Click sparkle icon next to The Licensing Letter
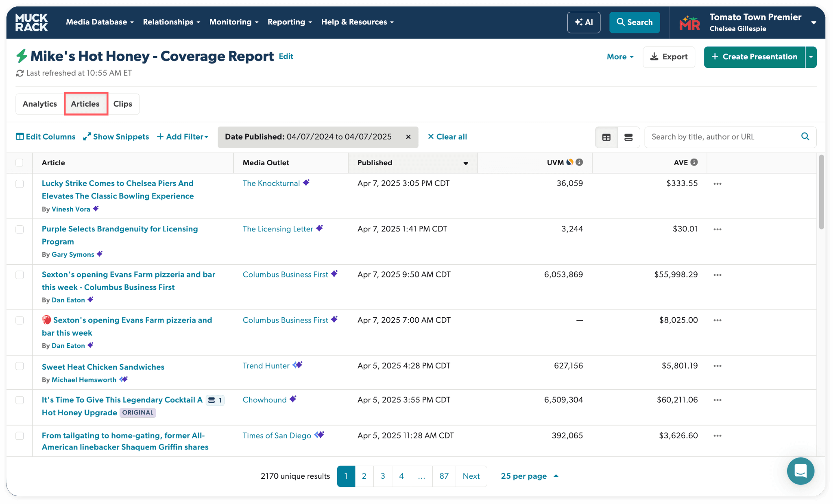This screenshot has height=504, width=833. coord(320,228)
